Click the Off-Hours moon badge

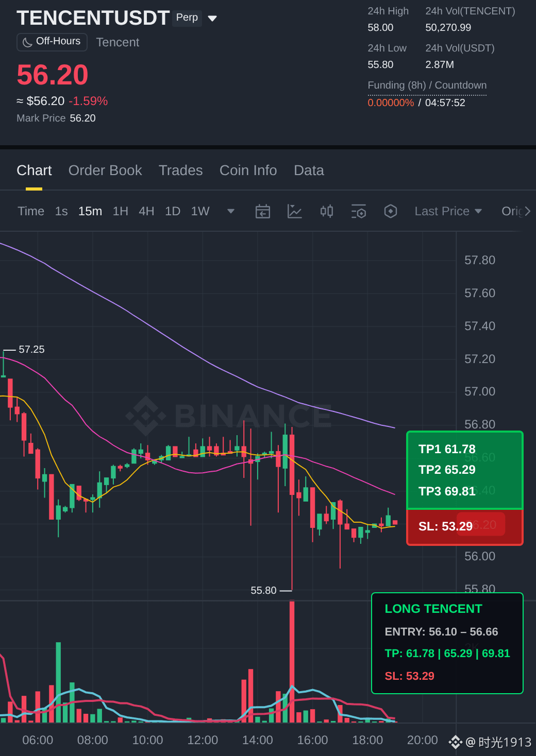[52, 42]
